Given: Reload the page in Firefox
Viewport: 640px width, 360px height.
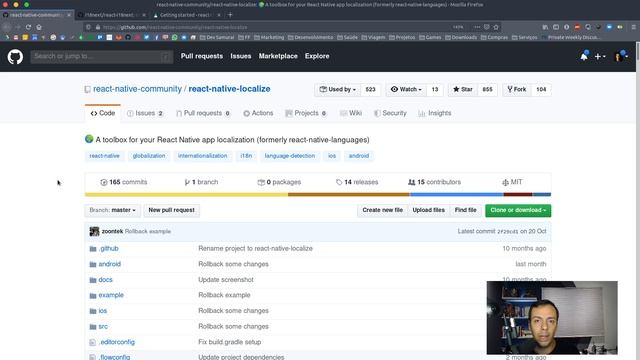Looking at the screenshot, I should (x=28, y=27).
